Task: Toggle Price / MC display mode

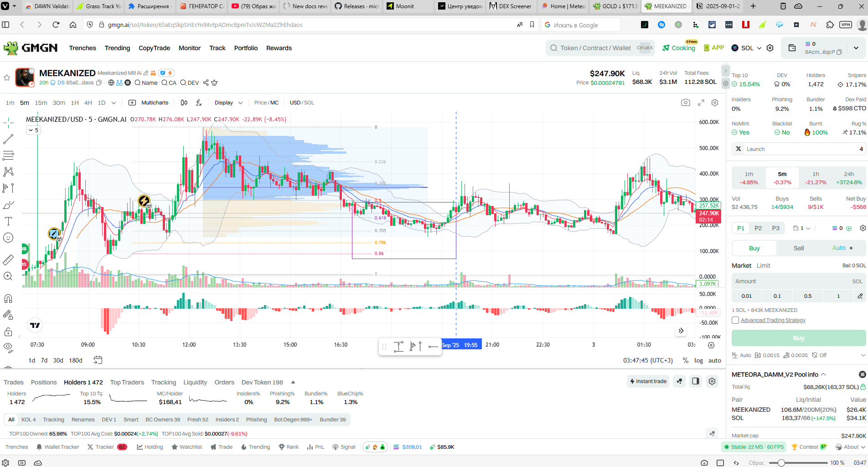Action: coord(266,103)
